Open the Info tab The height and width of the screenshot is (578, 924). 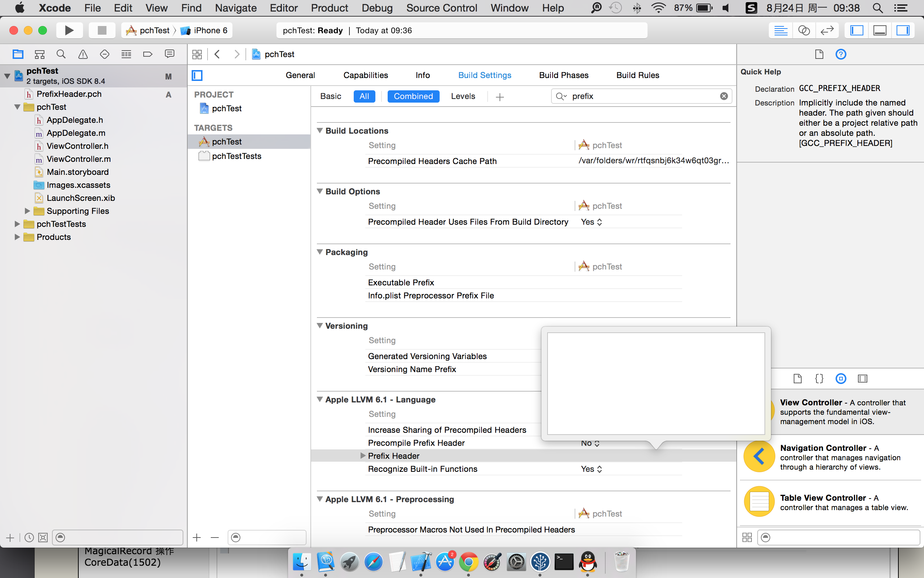tap(423, 75)
